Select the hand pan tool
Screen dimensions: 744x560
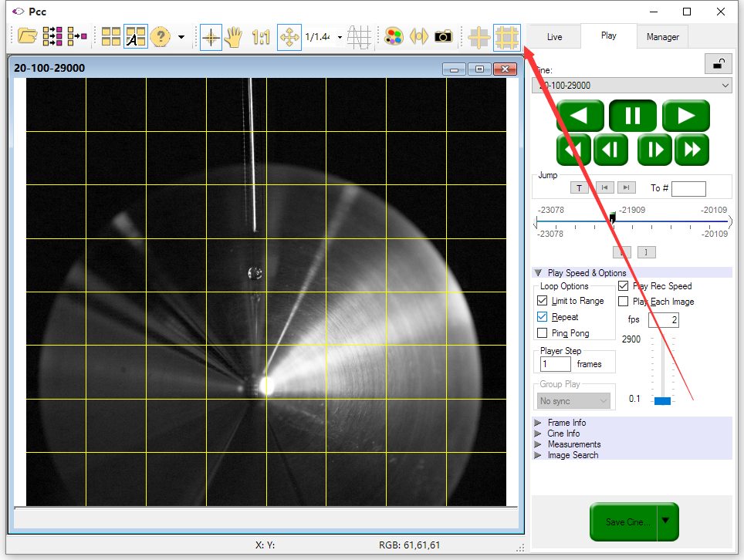pyautogui.click(x=233, y=37)
